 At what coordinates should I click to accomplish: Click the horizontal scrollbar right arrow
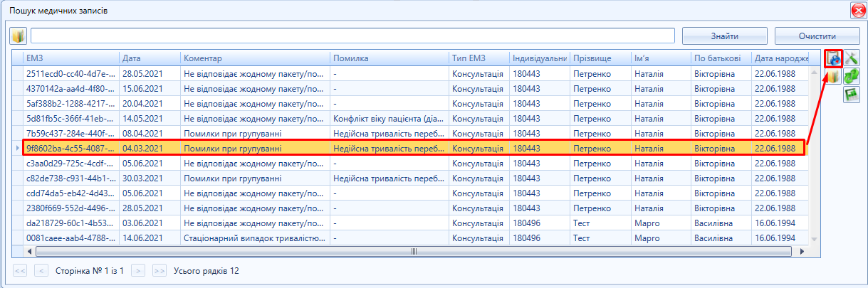click(x=802, y=251)
